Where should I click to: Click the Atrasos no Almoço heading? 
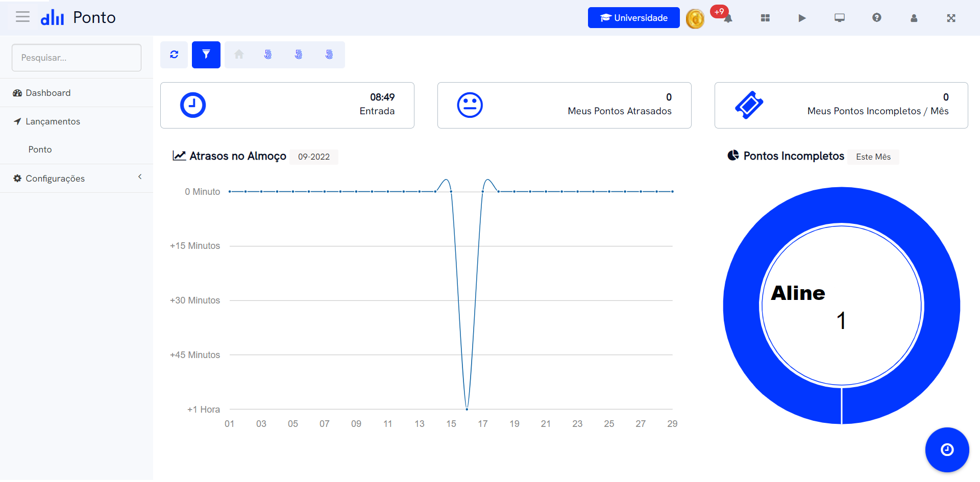(x=238, y=156)
